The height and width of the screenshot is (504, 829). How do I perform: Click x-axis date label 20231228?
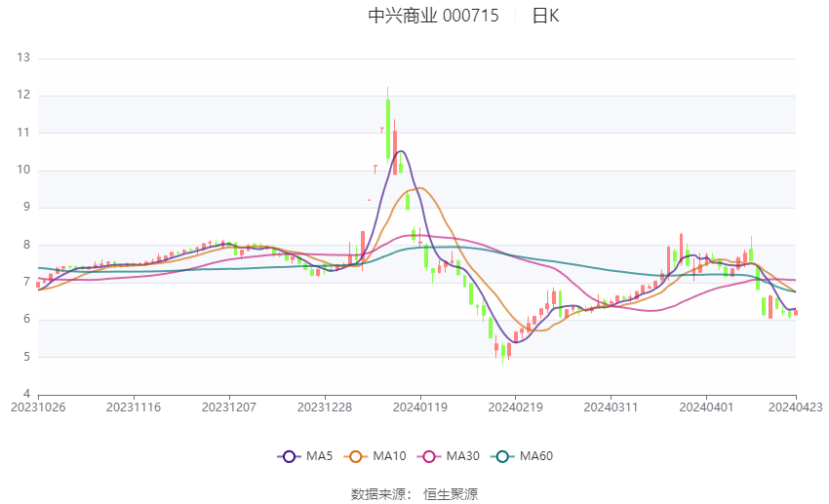point(325,407)
